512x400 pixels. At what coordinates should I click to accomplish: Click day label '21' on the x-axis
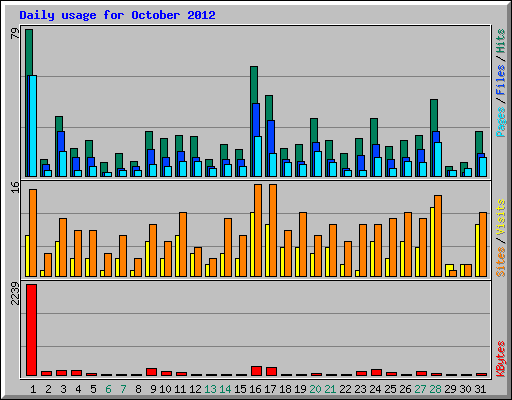(330, 389)
